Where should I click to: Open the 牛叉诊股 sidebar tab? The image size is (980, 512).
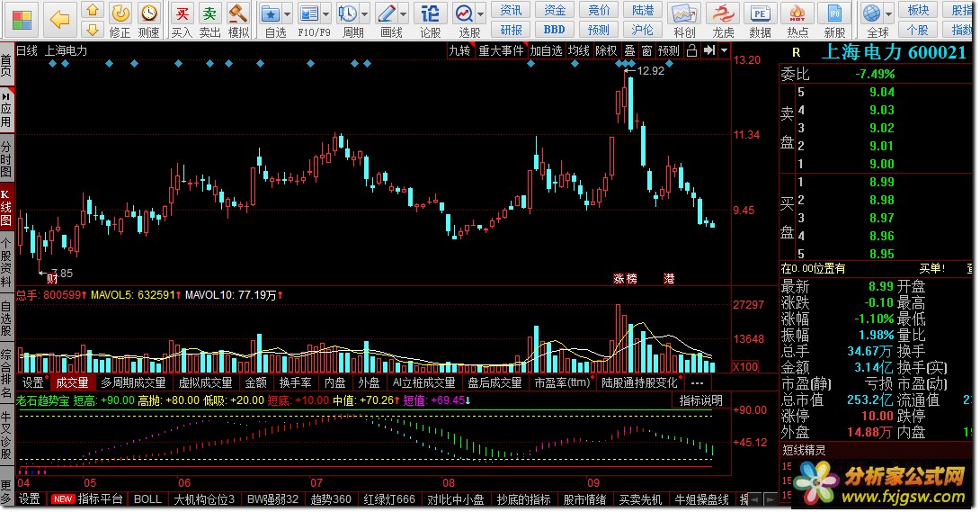tap(6, 436)
